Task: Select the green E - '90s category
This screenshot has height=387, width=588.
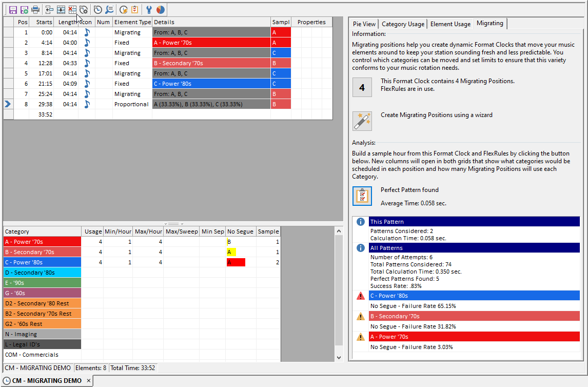Action: [42, 283]
